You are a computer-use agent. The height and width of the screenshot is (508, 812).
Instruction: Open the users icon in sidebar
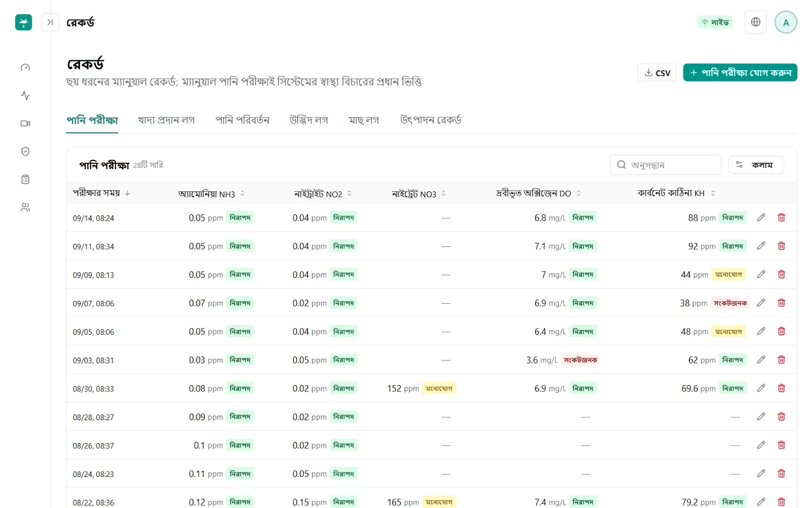point(25,207)
